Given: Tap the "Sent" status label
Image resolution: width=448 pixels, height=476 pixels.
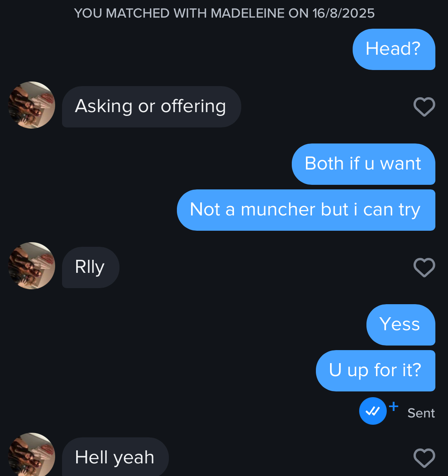Looking at the screenshot, I should click(x=421, y=413).
